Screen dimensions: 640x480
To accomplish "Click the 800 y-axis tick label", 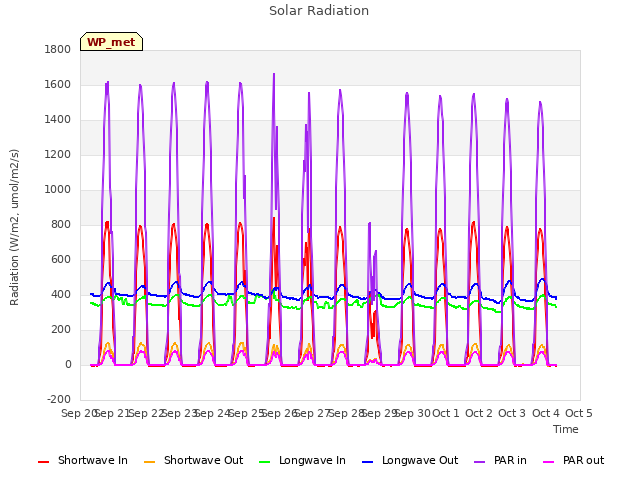I will [x=61, y=225].
